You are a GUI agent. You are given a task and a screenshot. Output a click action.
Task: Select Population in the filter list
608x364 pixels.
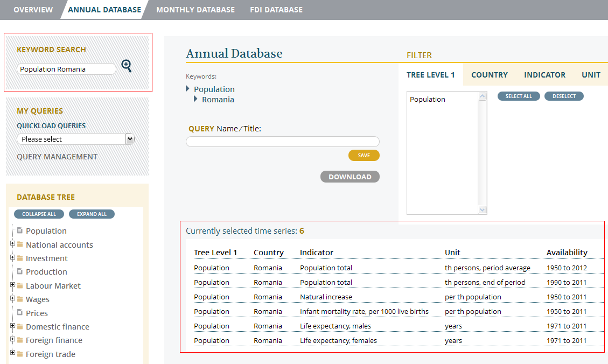(x=428, y=100)
